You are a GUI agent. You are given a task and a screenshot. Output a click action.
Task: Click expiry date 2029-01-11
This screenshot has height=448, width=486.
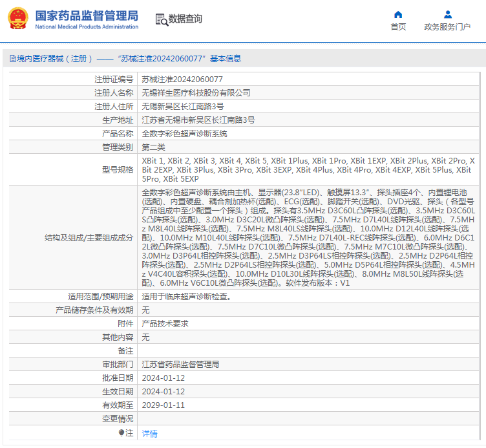(163, 405)
